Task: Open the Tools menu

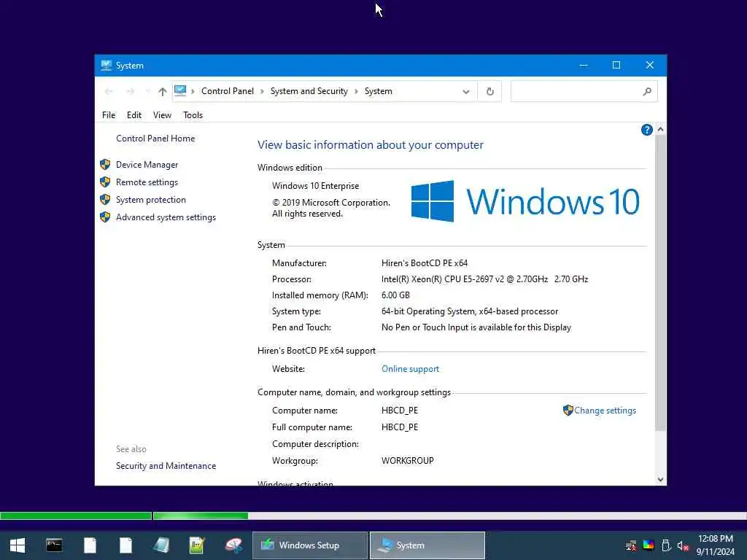Action: pos(193,114)
